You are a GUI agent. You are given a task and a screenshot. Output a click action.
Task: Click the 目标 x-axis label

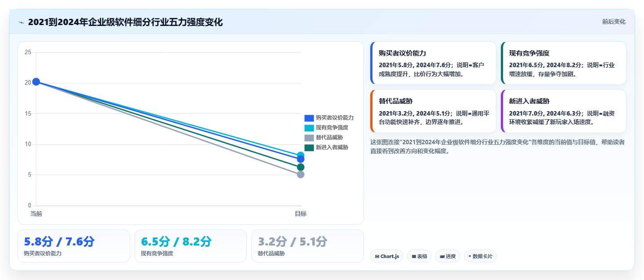click(301, 214)
